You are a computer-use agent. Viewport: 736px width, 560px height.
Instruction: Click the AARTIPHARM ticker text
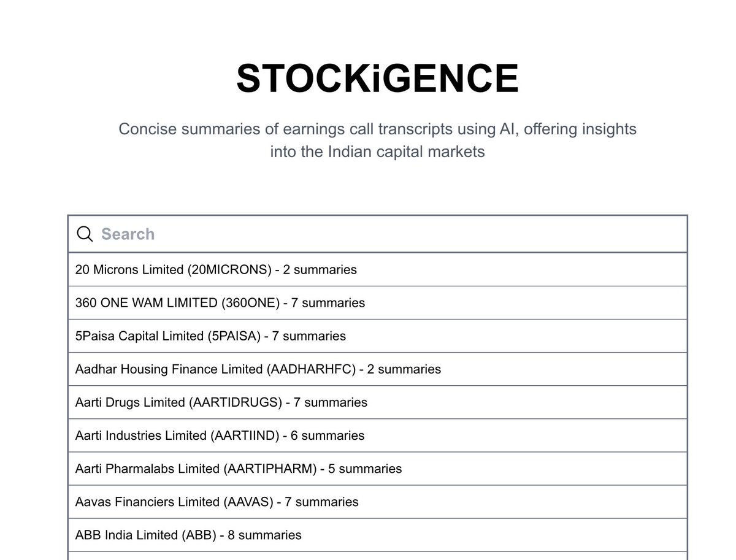[270, 469]
